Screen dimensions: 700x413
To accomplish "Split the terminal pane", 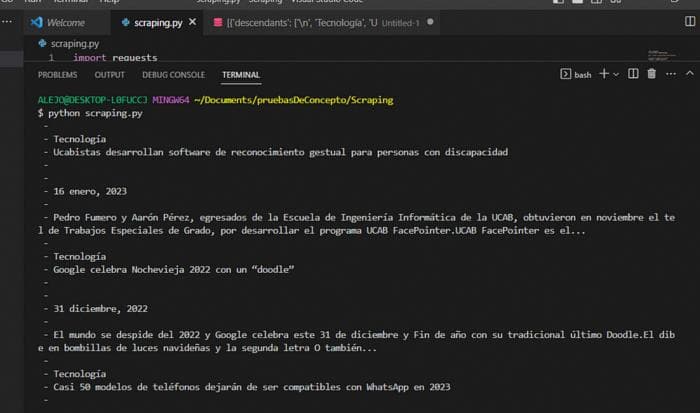I will [633, 74].
